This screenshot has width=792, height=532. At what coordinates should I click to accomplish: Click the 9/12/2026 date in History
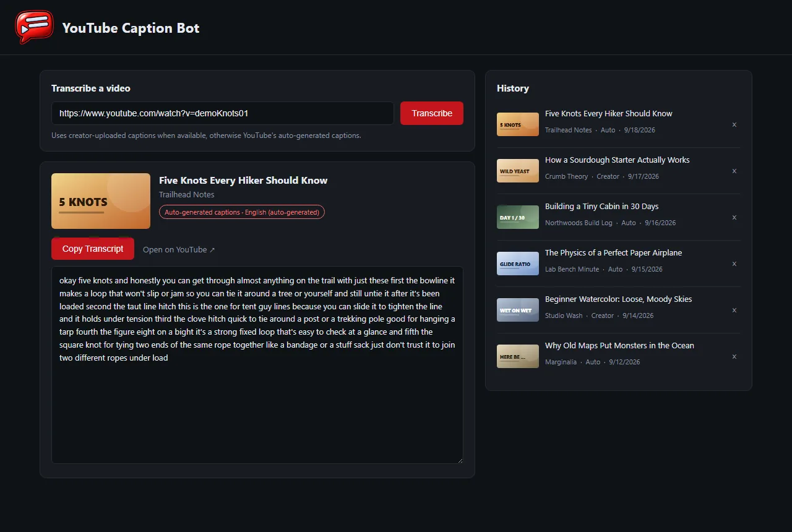(x=624, y=362)
